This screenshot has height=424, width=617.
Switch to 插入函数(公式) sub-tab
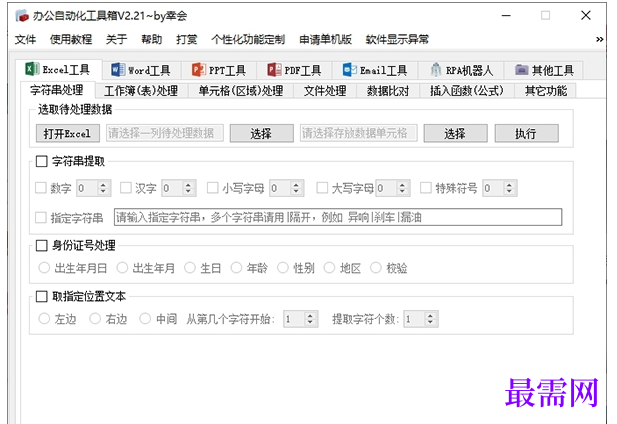pos(467,91)
